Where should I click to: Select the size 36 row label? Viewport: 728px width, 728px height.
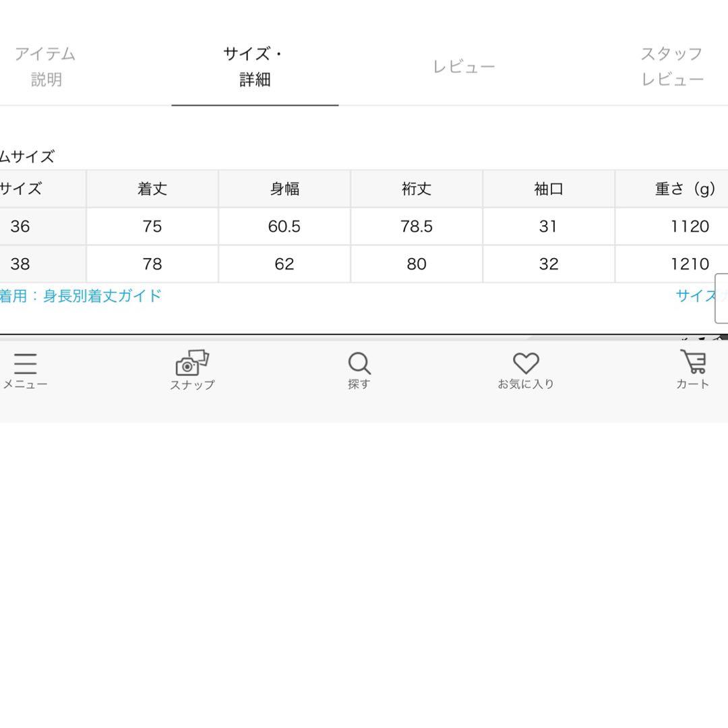coord(20,226)
